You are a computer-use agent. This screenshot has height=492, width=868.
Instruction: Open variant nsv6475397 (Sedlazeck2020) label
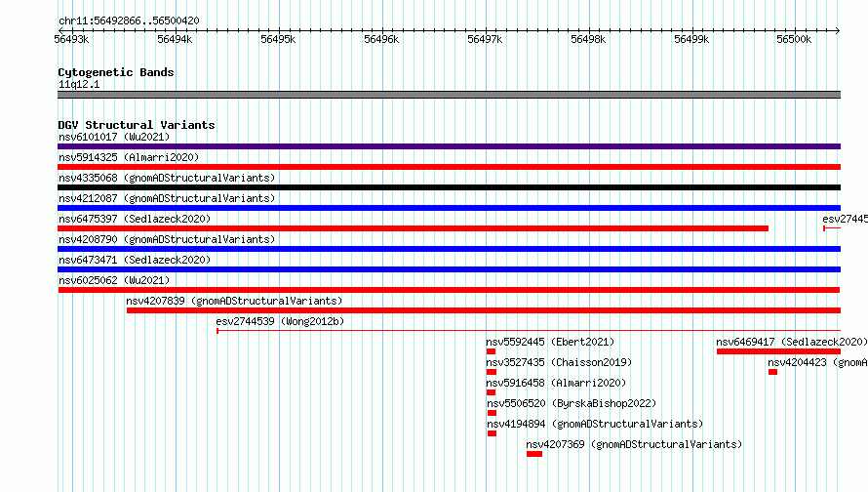[x=135, y=219]
